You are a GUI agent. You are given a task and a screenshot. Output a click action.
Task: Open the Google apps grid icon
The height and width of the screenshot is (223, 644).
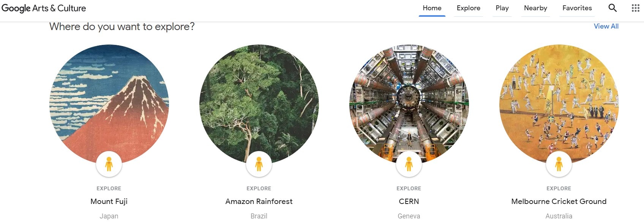tap(636, 8)
